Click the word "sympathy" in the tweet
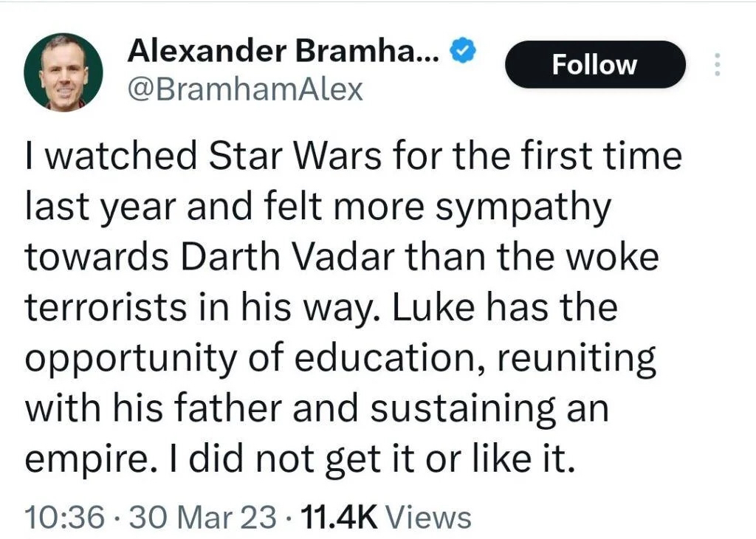The image size is (756, 539). [524, 208]
